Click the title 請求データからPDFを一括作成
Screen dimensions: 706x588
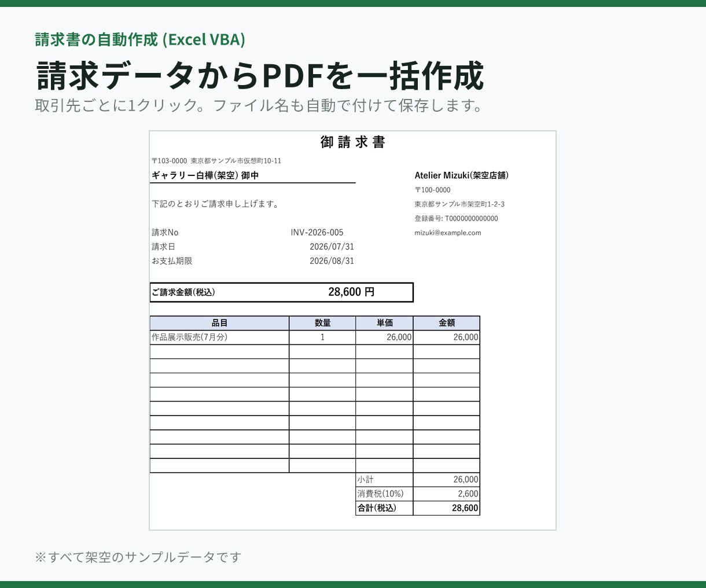[x=259, y=75]
